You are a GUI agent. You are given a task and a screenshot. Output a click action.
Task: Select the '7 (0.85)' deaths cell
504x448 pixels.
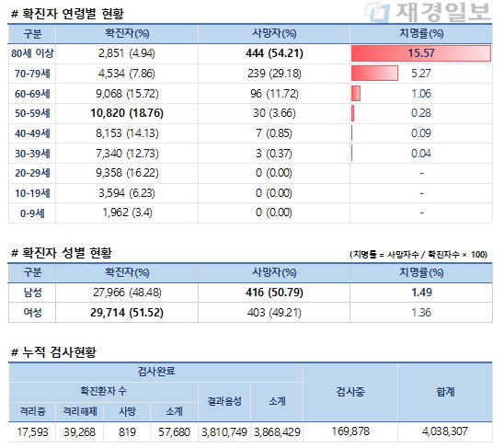pos(274,133)
